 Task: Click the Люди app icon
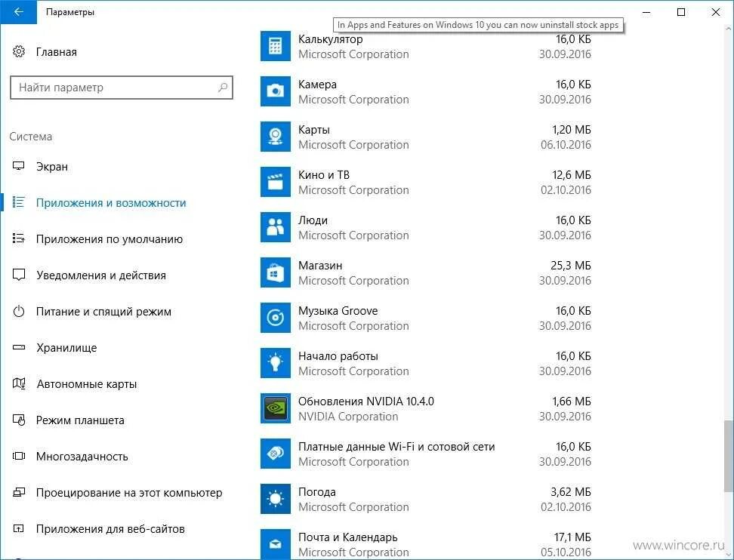click(x=275, y=227)
